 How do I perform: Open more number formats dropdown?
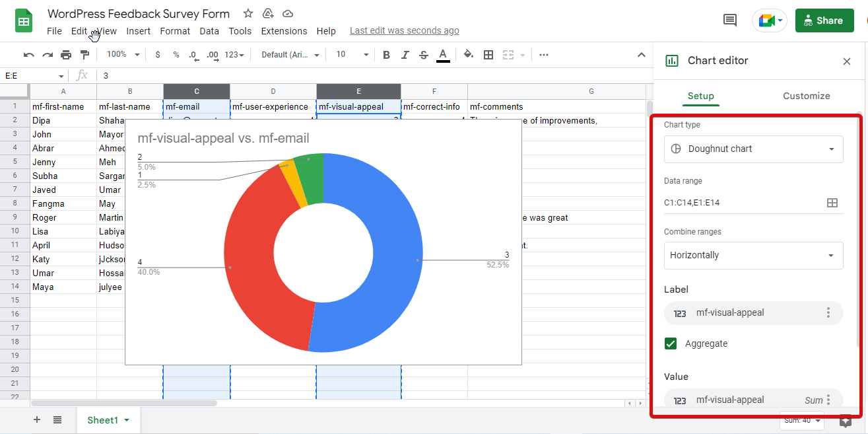coord(234,55)
